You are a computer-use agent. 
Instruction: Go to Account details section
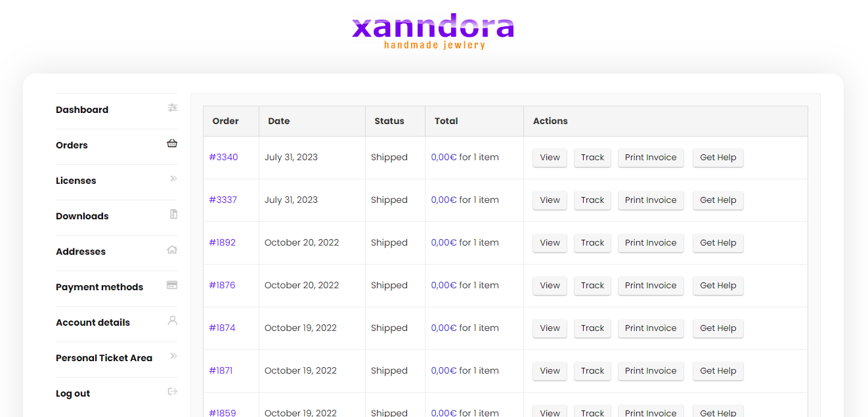point(93,322)
